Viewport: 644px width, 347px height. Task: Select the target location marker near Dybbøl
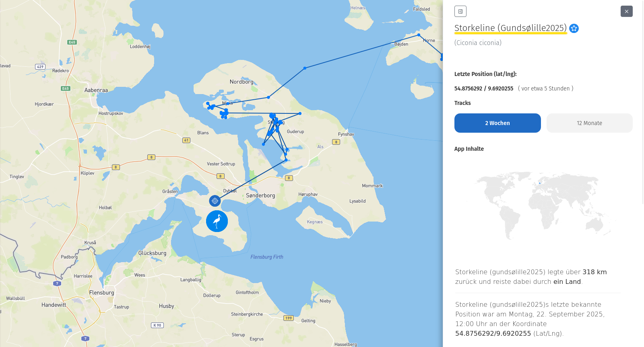pyautogui.click(x=215, y=201)
